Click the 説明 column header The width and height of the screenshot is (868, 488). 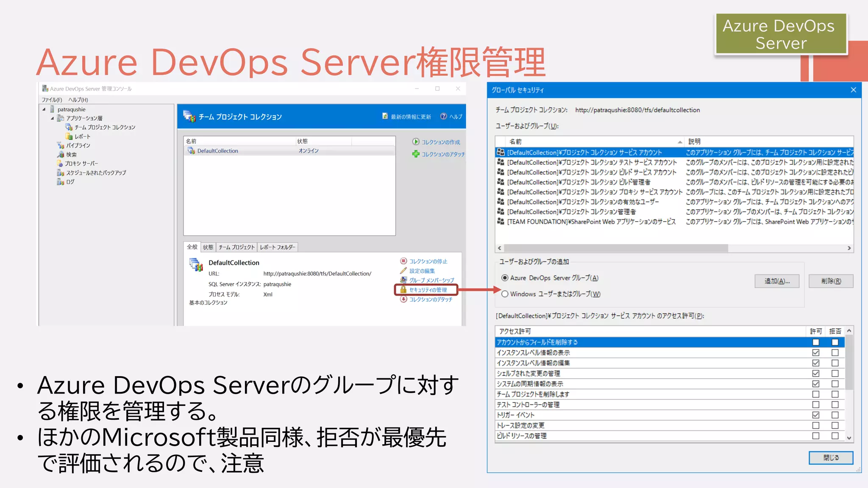click(x=770, y=141)
